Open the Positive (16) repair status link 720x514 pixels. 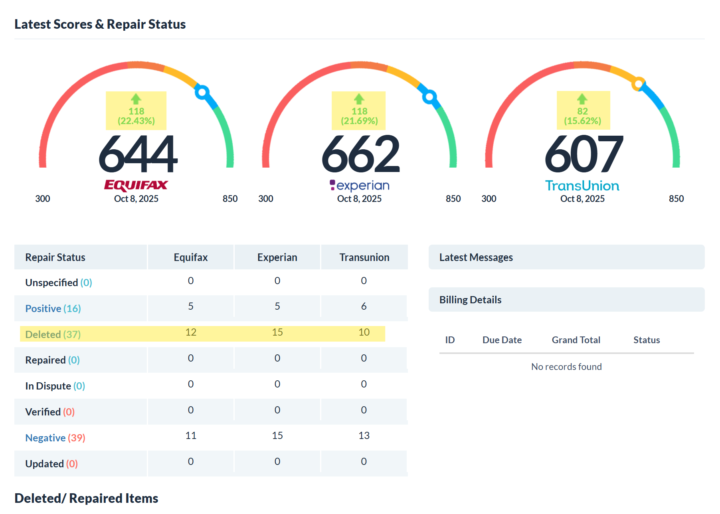tap(52, 308)
